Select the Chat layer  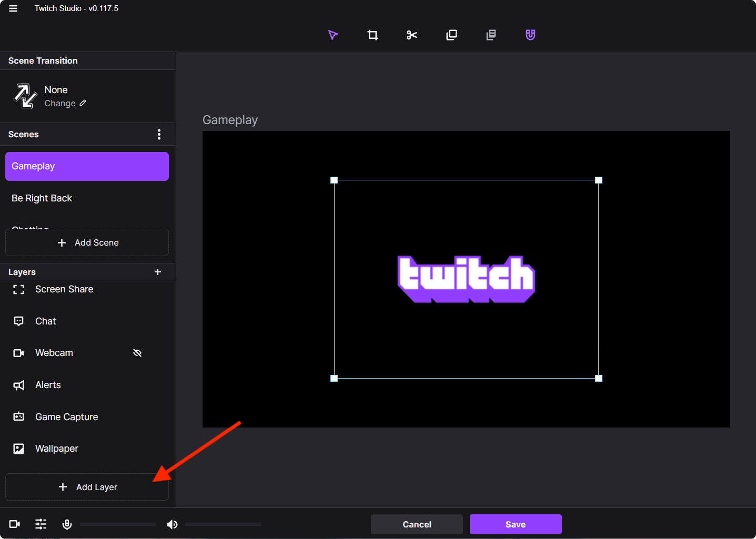[87, 321]
